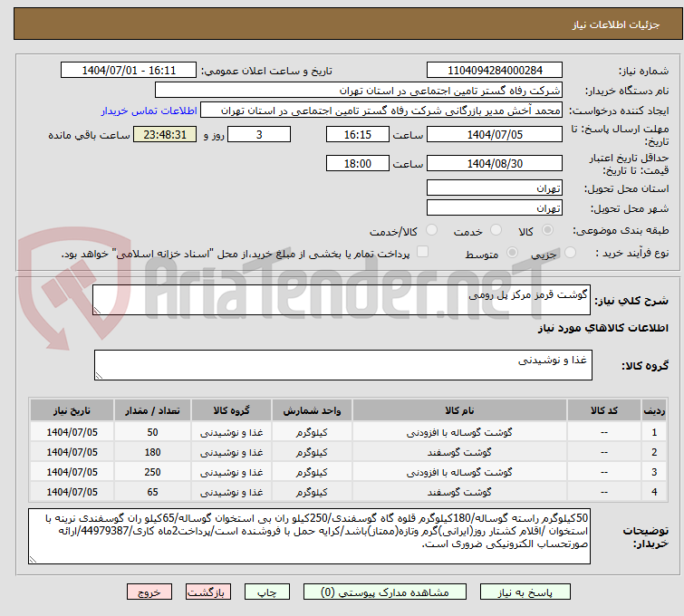Screen dimensions: 684x616
Task: Click the countdown timer 23:48:31
Action: (x=165, y=134)
